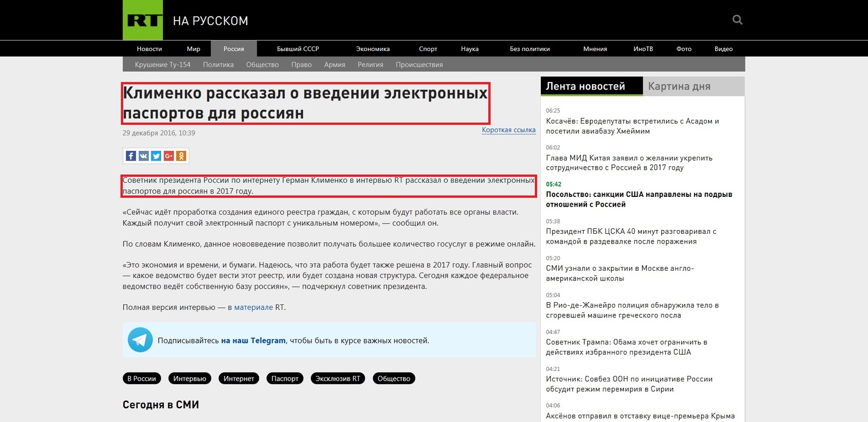Select Общество submenu item

point(263,65)
